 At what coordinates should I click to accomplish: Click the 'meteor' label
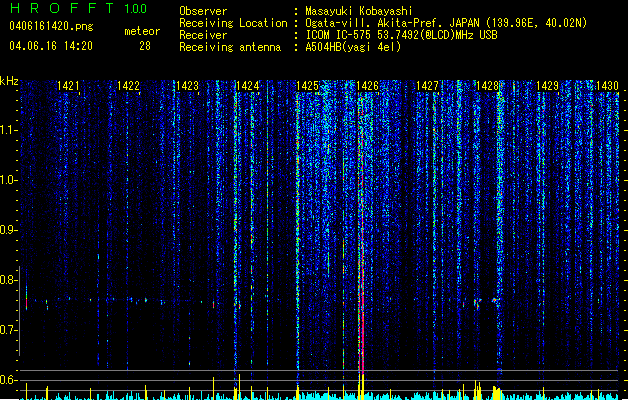pos(142,31)
